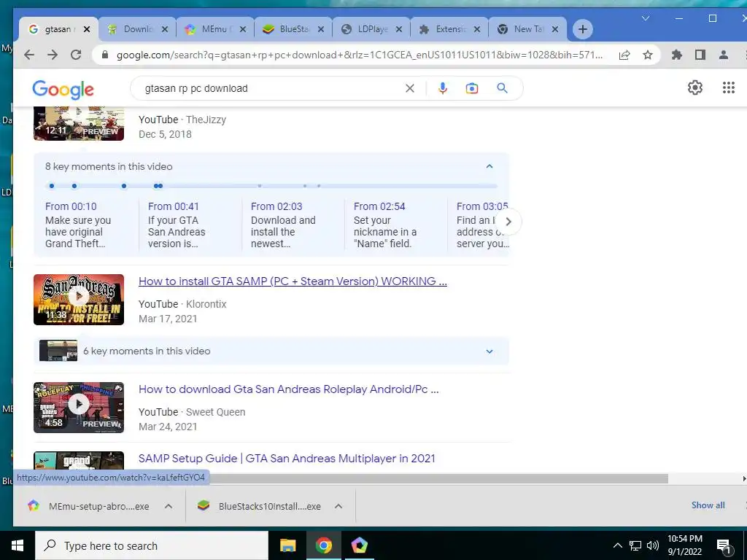Open Google quick settings gear

695,87
